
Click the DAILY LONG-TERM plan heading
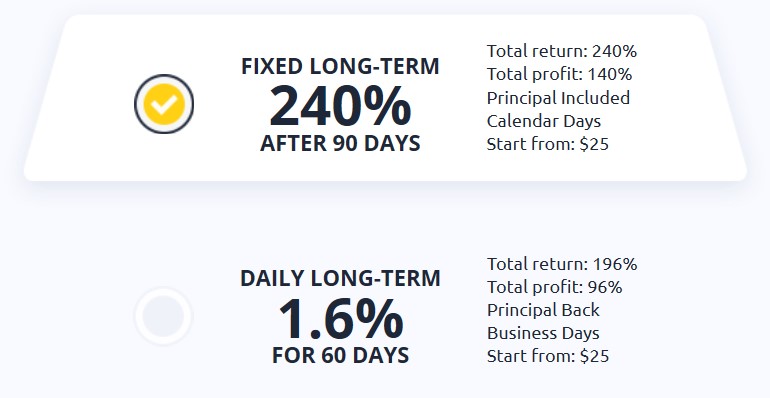340,279
